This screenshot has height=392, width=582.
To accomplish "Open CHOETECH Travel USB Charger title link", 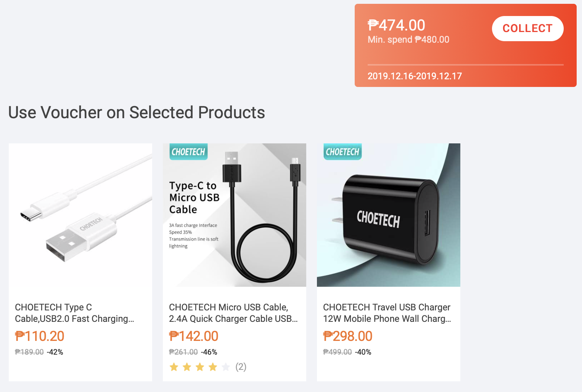I will [387, 313].
